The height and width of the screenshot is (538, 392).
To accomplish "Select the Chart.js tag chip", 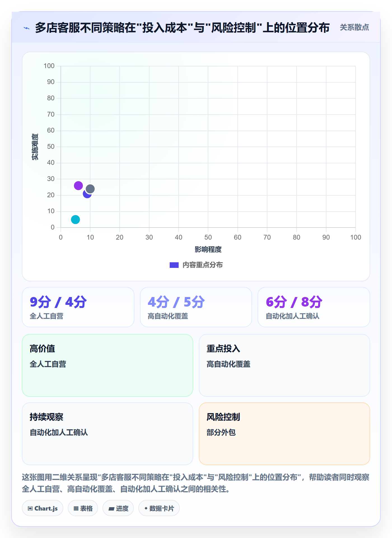I will (43, 508).
